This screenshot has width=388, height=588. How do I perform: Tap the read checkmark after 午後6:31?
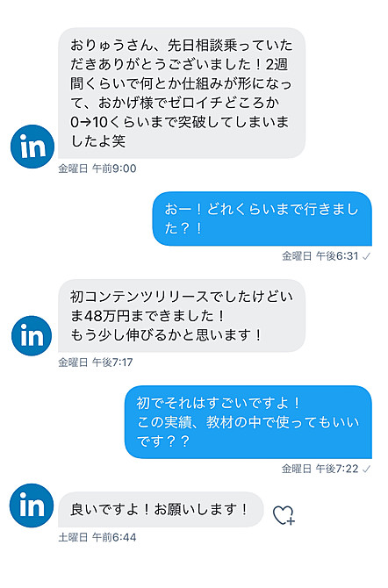pos(367,256)
